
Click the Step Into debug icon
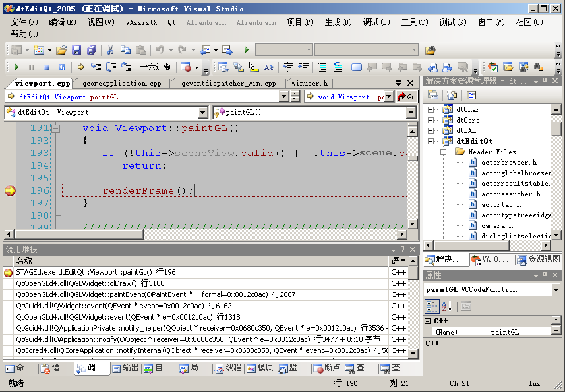pyautogui.click(x=96, y=67)
